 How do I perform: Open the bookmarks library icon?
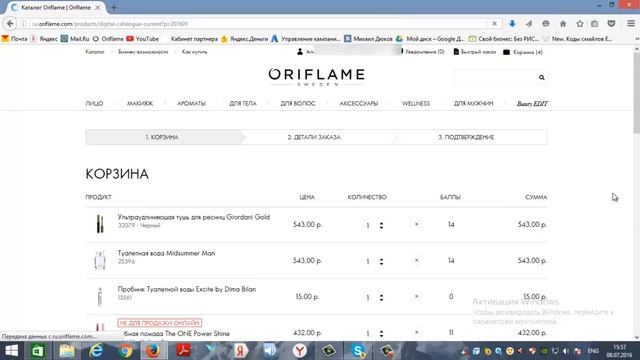click(594, 24)
